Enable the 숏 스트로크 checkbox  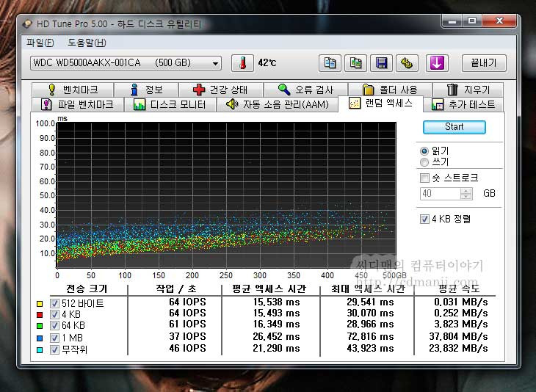pyautogui.click(x=424, y=178)
